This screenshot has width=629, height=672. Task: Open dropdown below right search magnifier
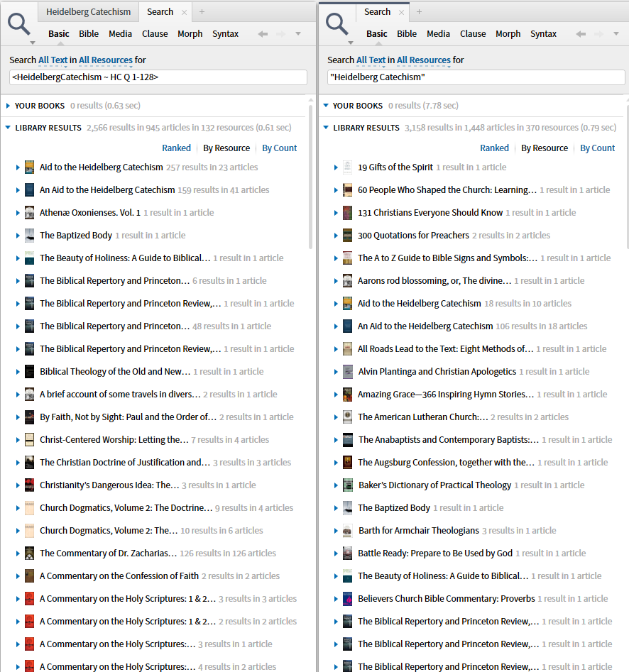(x=351, y=43)
